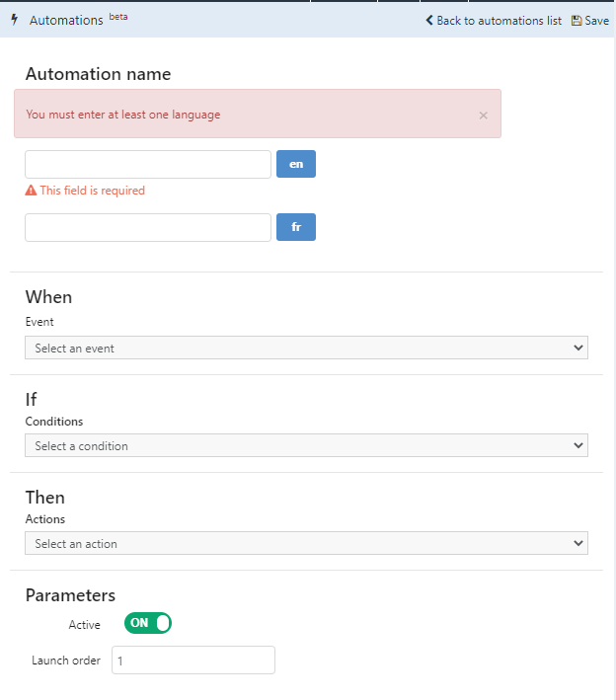This screenshot has height=700, width=616.
Task: Dismiss the language error alert
Action: 483,116
